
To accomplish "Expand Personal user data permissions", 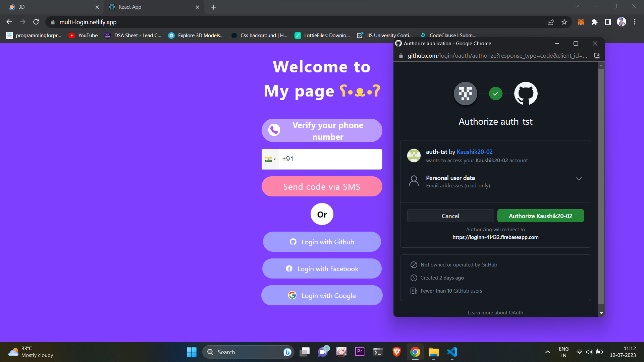I will [x=579, y=179].
